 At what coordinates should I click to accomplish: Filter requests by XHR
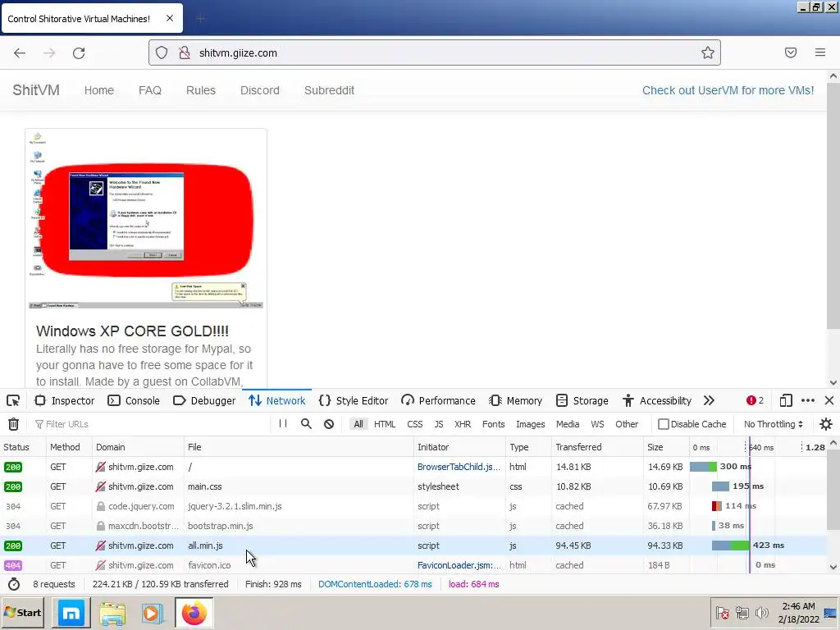[463, 424]
